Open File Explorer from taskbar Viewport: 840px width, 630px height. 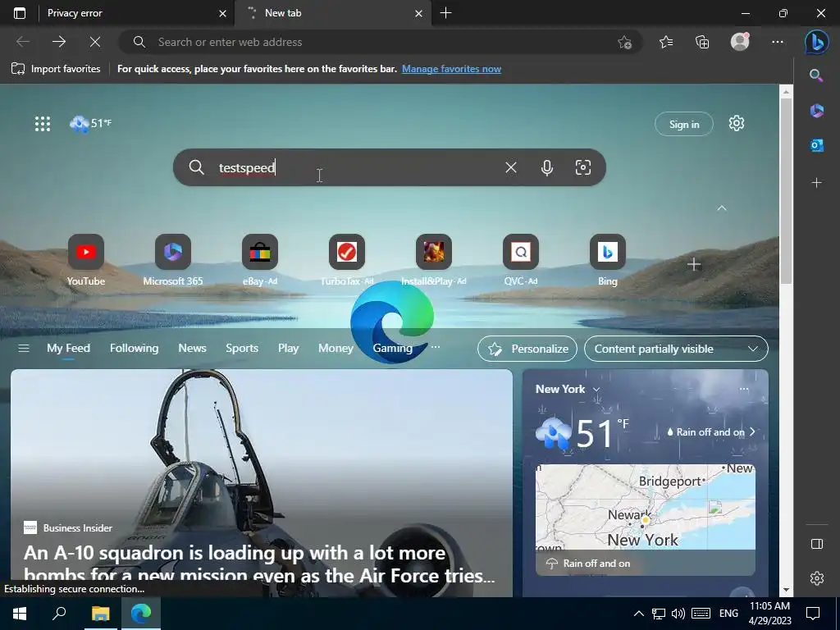[100, 614]
